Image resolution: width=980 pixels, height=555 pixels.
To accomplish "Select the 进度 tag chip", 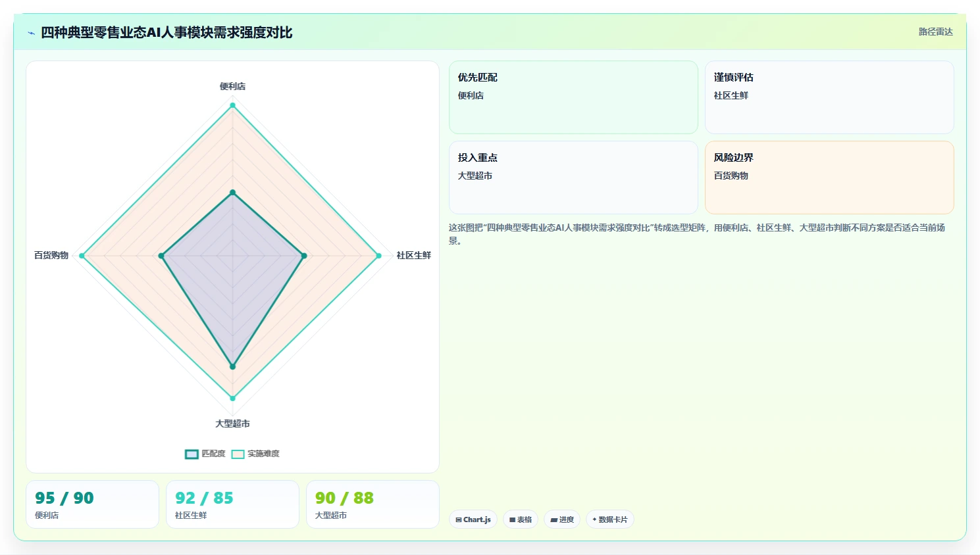I will click(562, 519).
